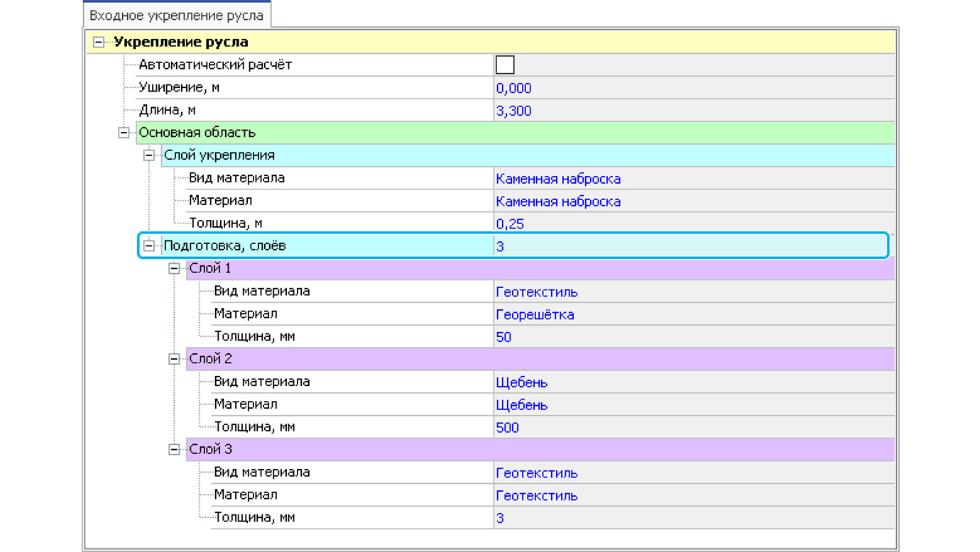980x552 pixels.
Task: Collapse the Слой 3 group
Action: (175, 450)
